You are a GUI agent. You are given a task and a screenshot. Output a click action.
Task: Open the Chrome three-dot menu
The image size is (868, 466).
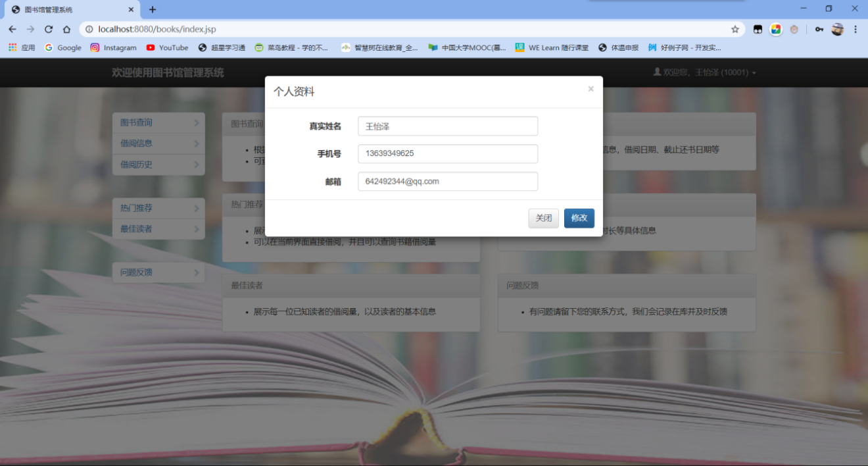pyautogui.click(x=856, y=29)
